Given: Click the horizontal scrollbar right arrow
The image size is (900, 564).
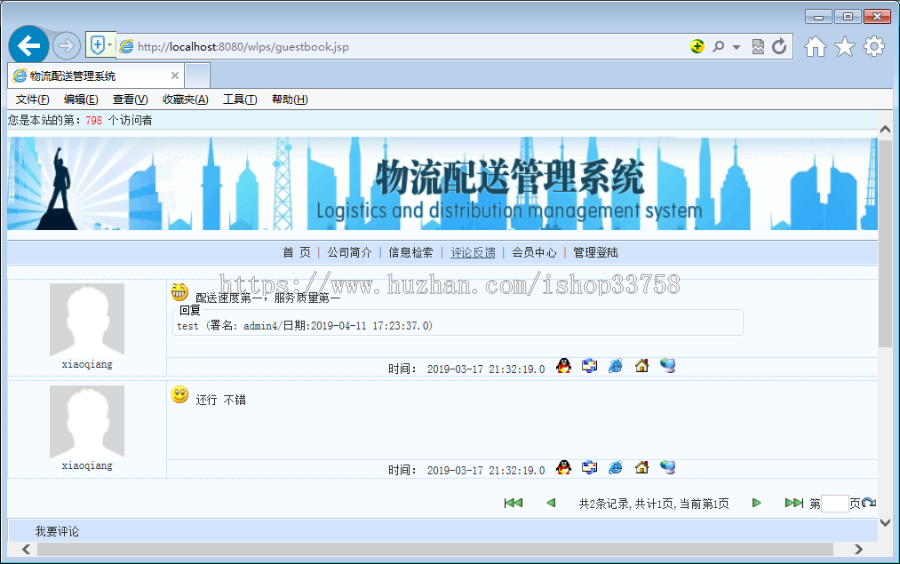Looking at the screenshot, I should point(858,549).
